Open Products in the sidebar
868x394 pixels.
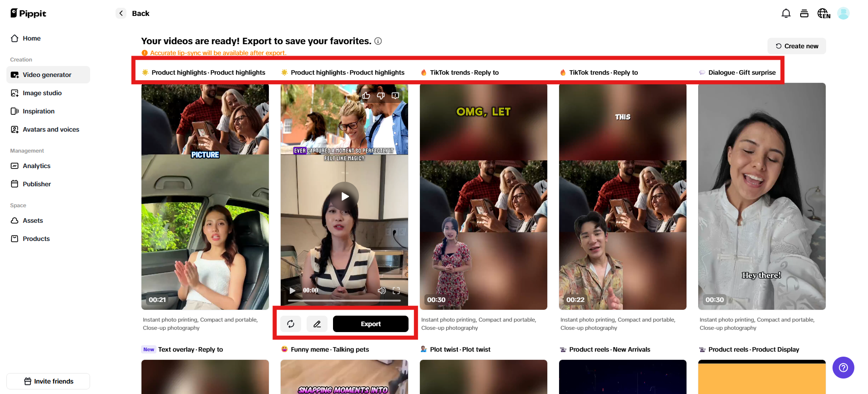click(x=48, y=239)
